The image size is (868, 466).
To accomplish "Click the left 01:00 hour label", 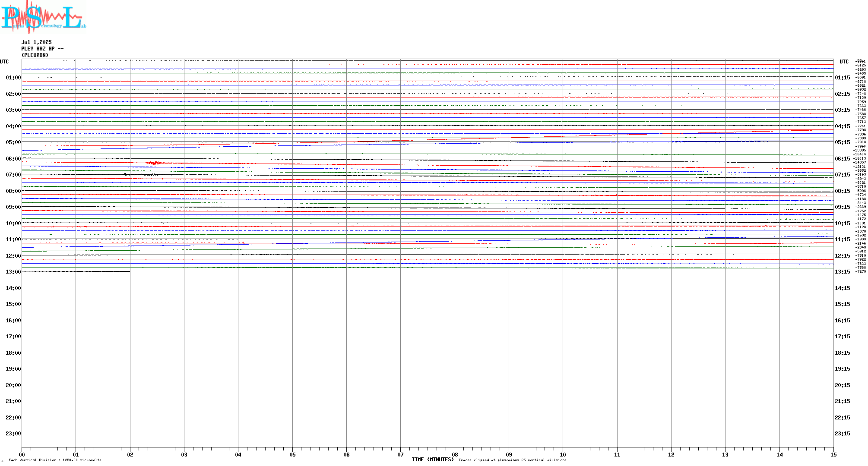I will click(x=13, y=78).
